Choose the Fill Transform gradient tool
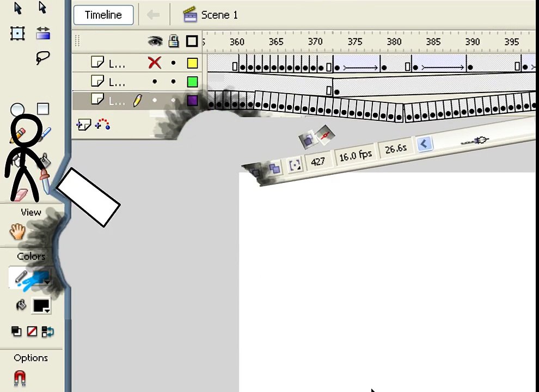 coord(43,33)
